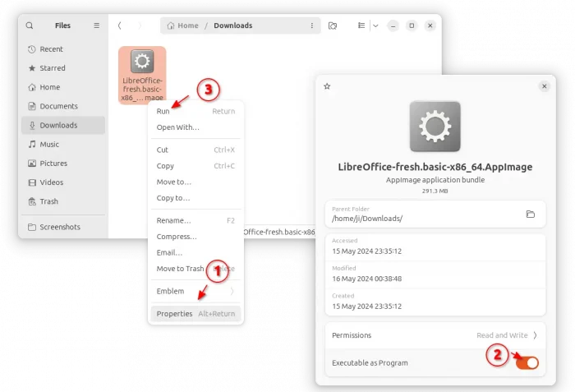575x392 pixels.
Task: Go to Trash in the sidebar
Action: point(49,201)
